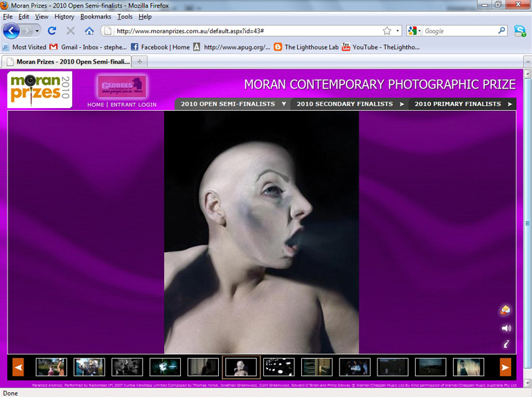Open the URL bar history dropdown
The width and height of the screenshot is (532, 397).
[x=398, y=31]
